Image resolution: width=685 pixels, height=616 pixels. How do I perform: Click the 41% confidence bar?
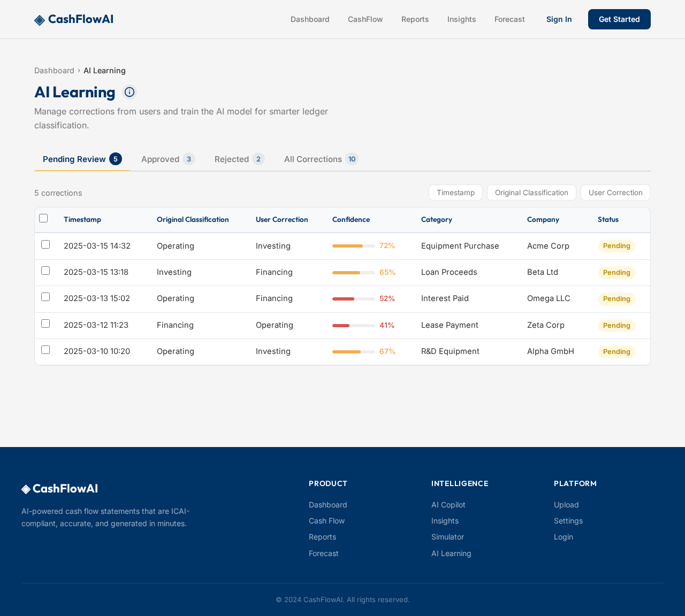(354, 326)
